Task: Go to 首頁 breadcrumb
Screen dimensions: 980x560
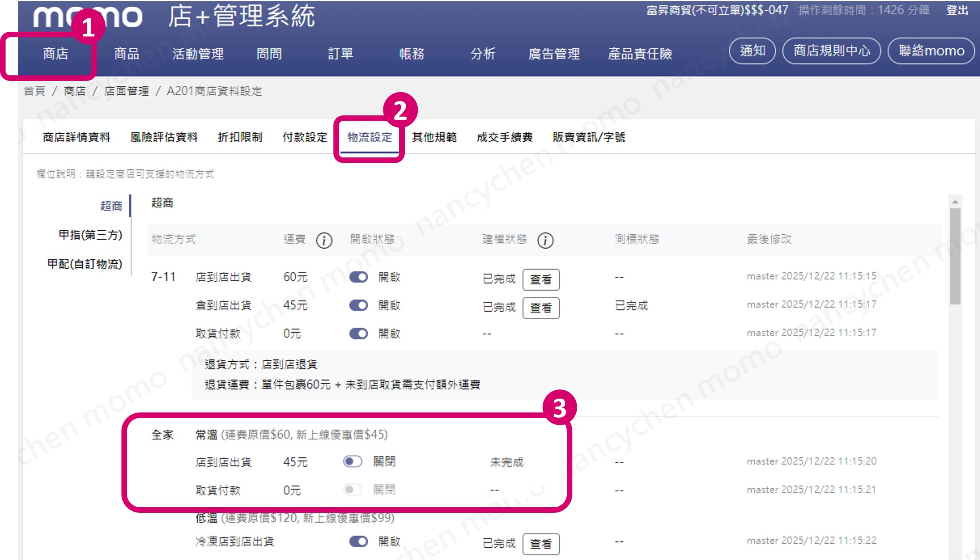Action: 35,91
